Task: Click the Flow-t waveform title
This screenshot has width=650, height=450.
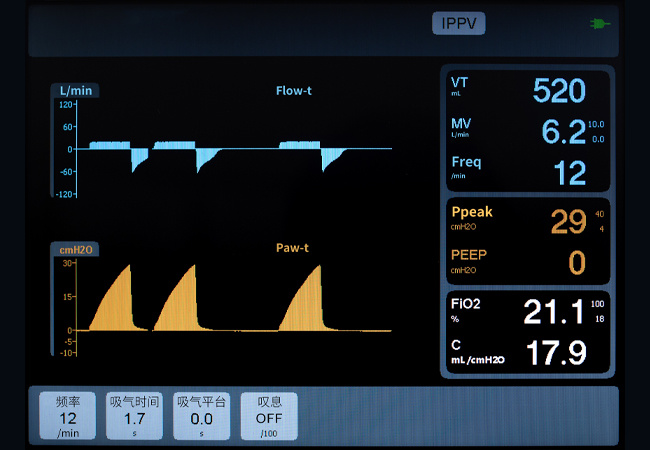Action: pyautogui.click(x=293, y=91)
